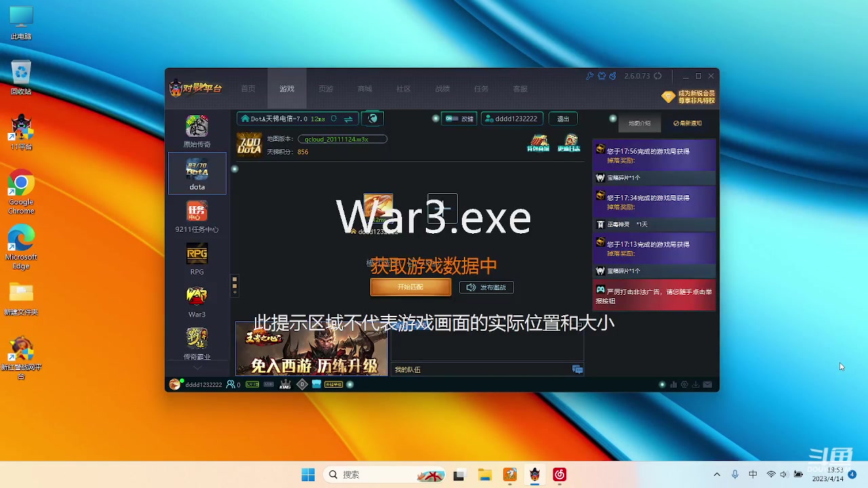The width and height of the screenshot is (868, 488).
Task: Select the dota game in sidebar
Action: (x=197, y=174)
